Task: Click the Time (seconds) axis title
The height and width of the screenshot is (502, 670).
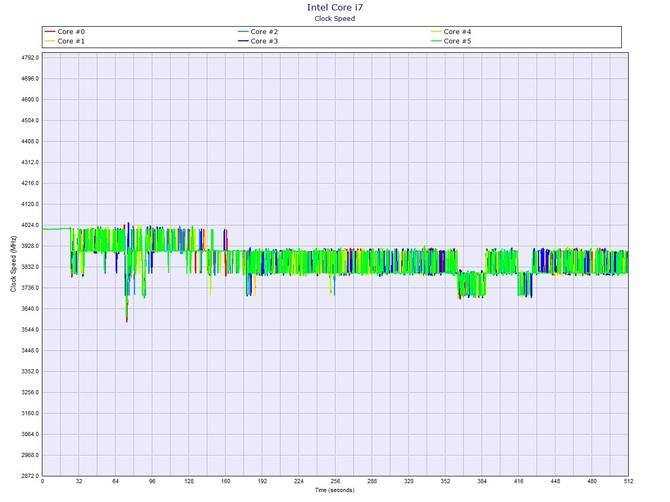Action: [x=335, y=490]
